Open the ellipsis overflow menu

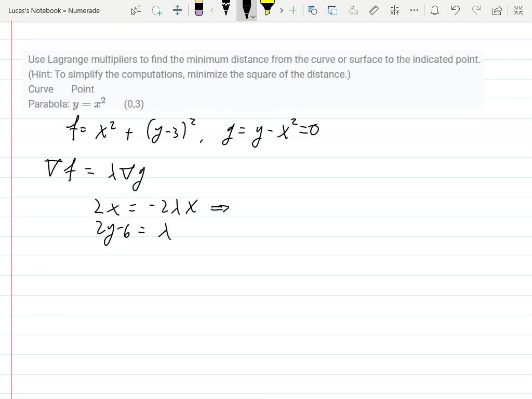click(414, 10)
